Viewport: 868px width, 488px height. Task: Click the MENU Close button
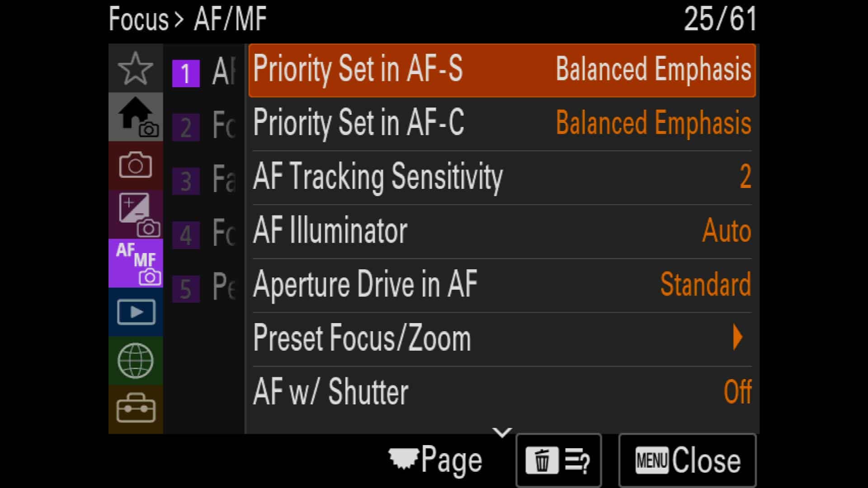click(687, 460)
